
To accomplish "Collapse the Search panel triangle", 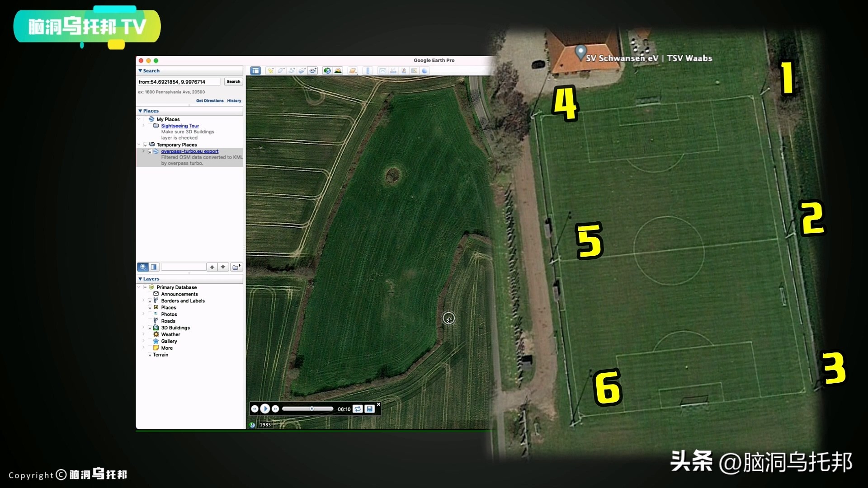I will [140, 70].
